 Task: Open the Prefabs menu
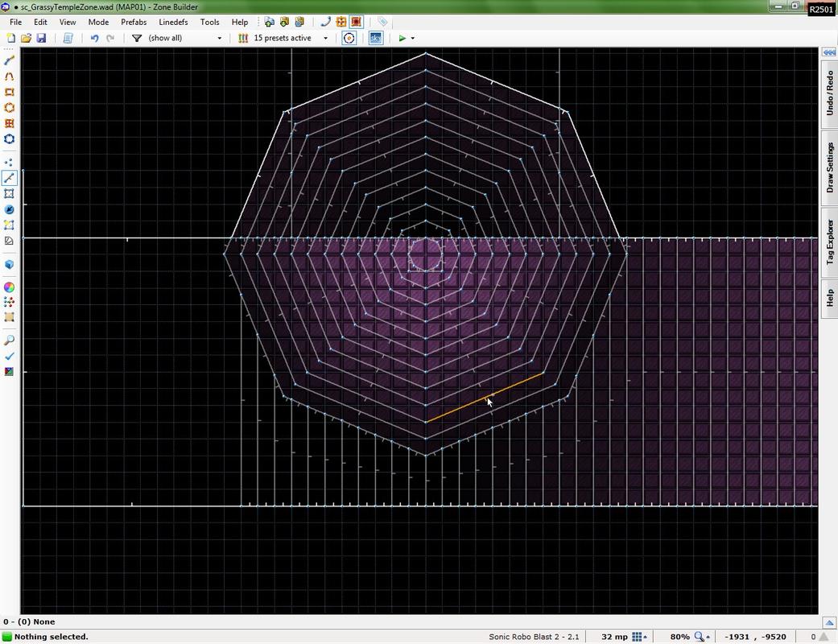134,22
